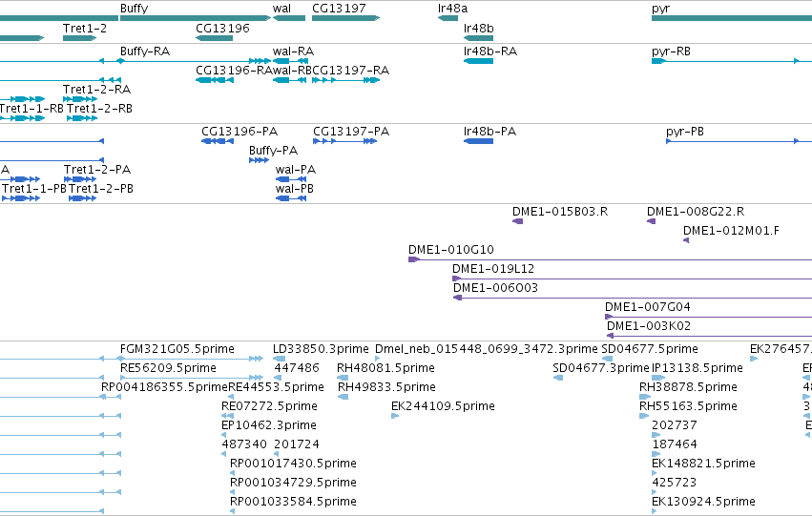
Task: Click the RH48081.5prime EST label
Action: coord(385,368)
